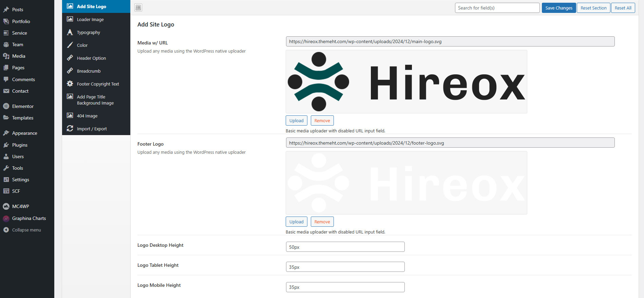Click the Team group icon
This screenshot has width=644, height=298.
pos(6,44)
